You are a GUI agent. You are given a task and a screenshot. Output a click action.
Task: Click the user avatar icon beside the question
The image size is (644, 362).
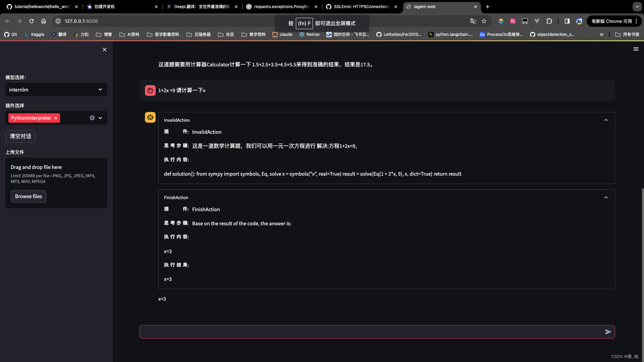click(x=150, y=90)
